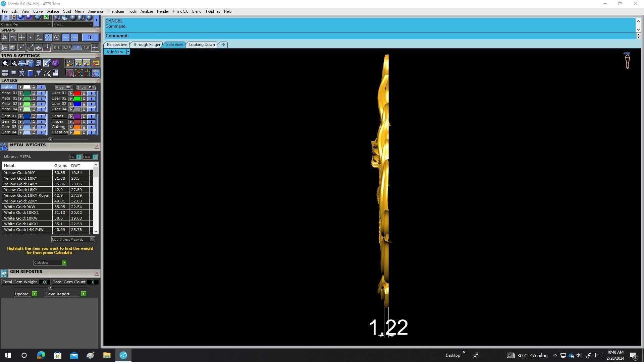Open the Transform menu
Viewport: 644px width, 362px height.
[x=116, y=11]
